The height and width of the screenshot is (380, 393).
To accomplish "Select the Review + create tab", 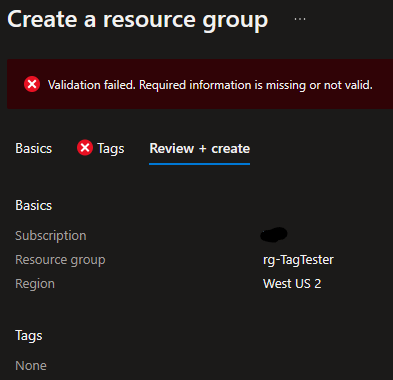I will click(x=200, y=148).
